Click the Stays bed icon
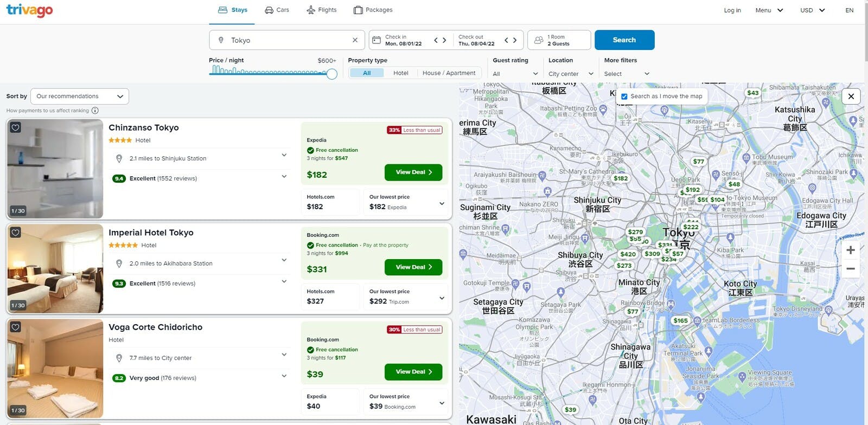The image size is (868, 425). click(222, 10)
